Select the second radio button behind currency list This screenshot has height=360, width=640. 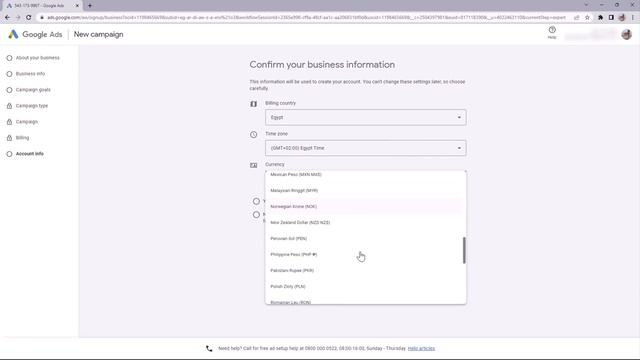click(x=256, y=215)
